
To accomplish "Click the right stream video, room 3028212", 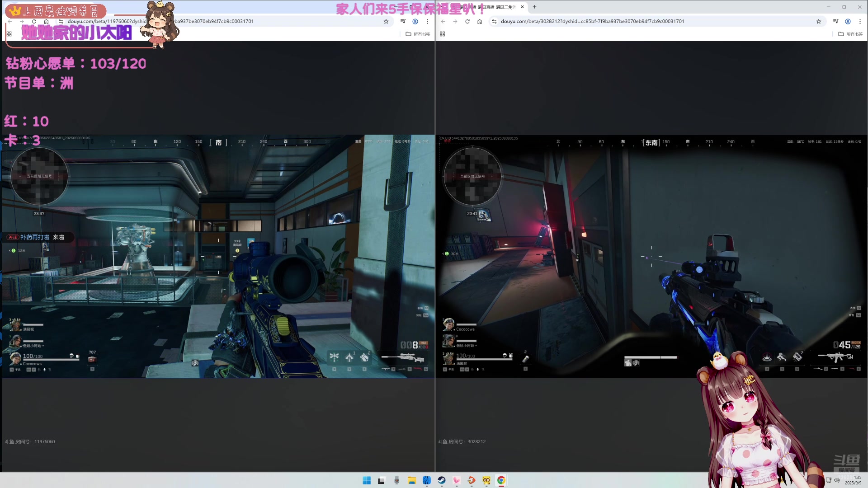I will (x=651, y=256).
